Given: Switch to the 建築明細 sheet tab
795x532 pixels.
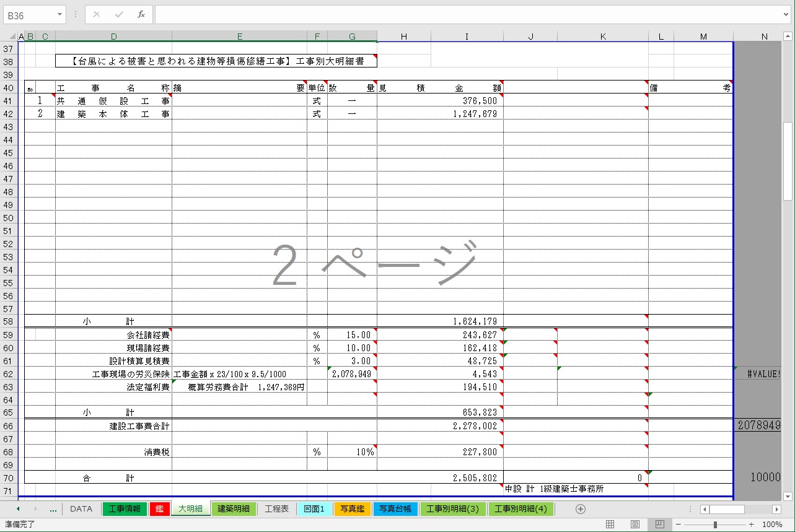Looking at the screenshot, I should [x=233, y=509].
